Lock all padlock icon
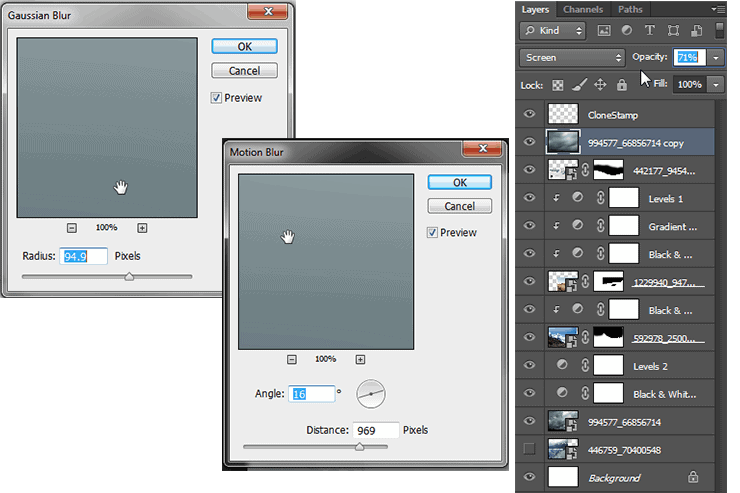 coord(622,85)
